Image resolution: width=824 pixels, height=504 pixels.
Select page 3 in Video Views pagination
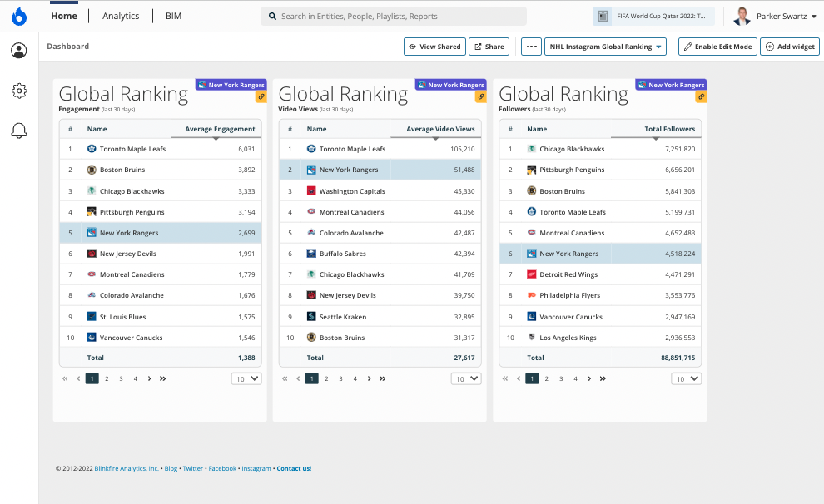pos(340,378)
